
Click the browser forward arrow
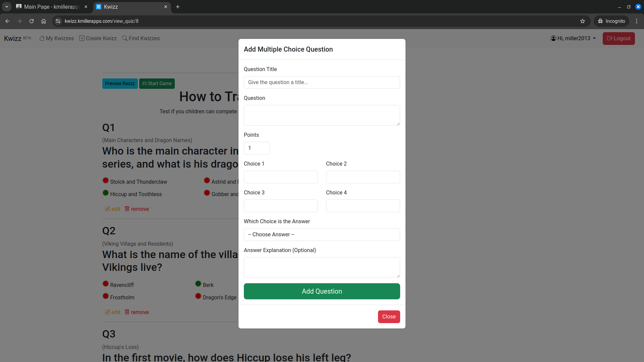coord(19,21)
